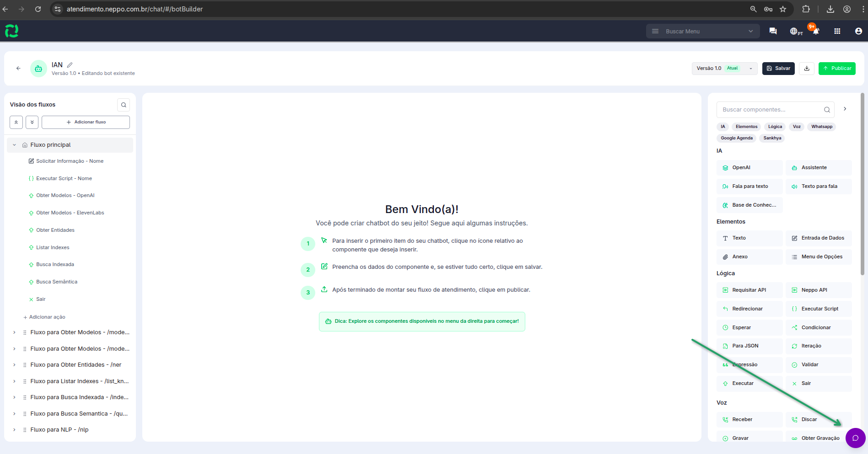Filter components by the Lógica tag

(x=775, y=127)
